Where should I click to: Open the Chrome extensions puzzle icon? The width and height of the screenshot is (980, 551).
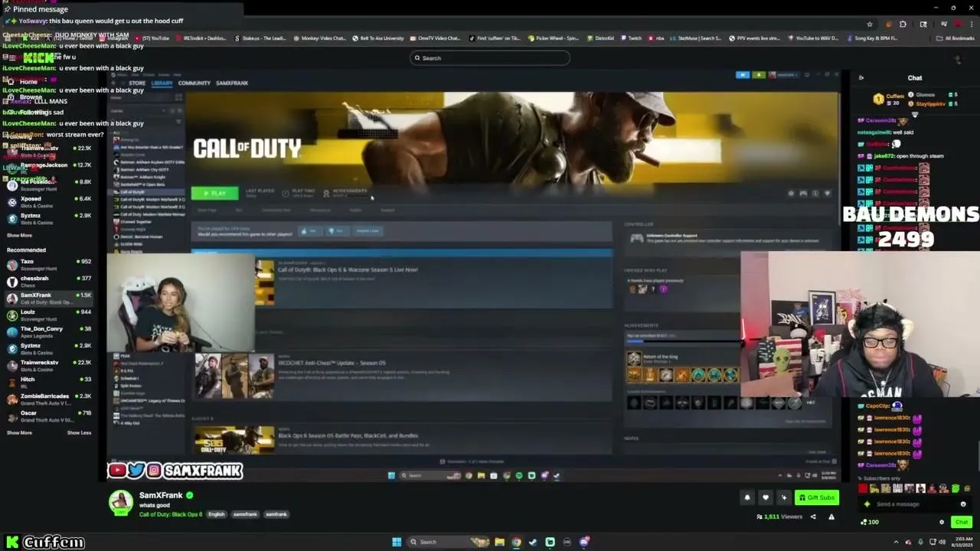[903, 24]
